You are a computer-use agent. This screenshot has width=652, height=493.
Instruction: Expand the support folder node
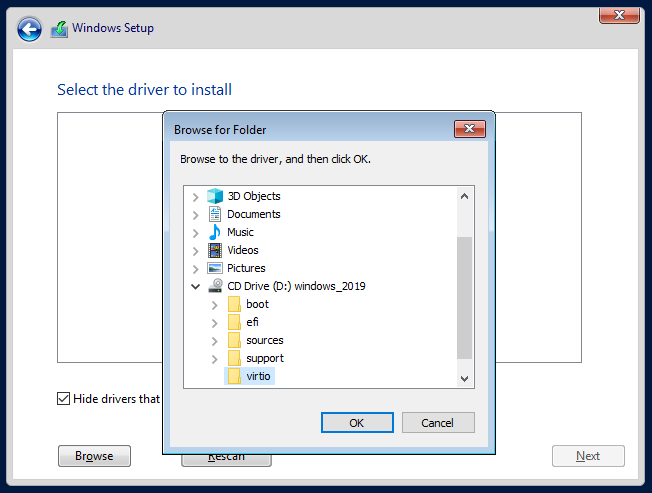coord(215,359)
